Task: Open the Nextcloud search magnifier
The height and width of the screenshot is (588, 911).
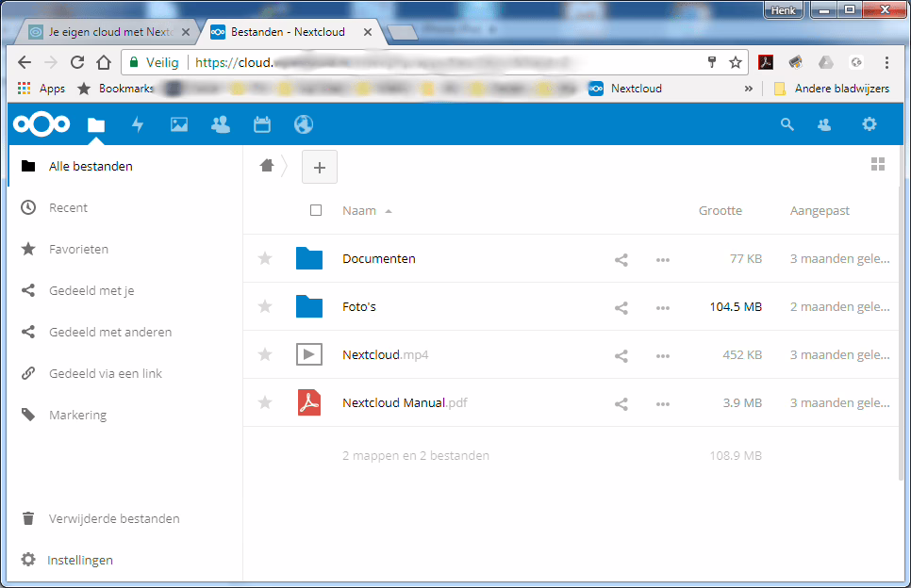Action: click(787, 123)
